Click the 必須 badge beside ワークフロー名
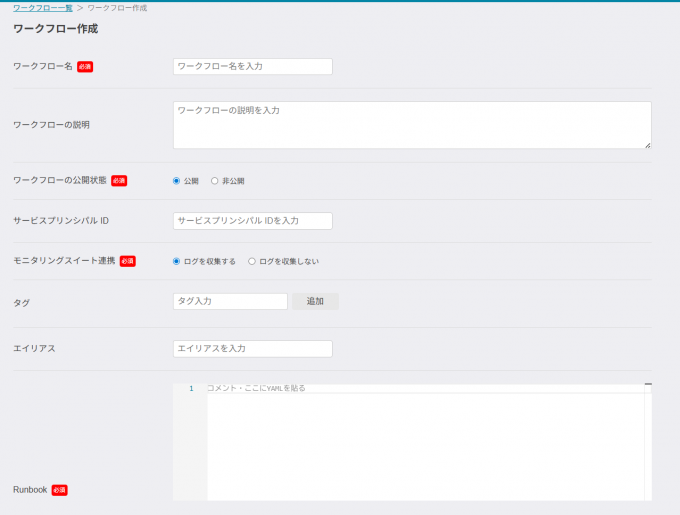Image resolution: width=680 pixels, height=515 pixels. (85, 66)
